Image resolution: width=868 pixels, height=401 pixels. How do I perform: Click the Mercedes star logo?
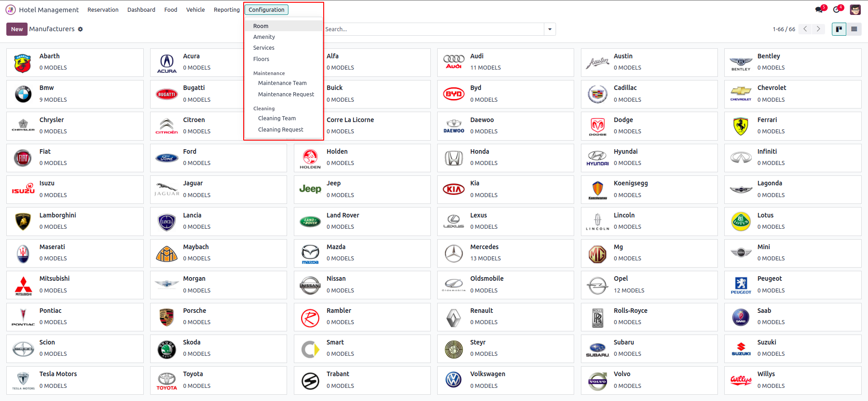(454, 254)
